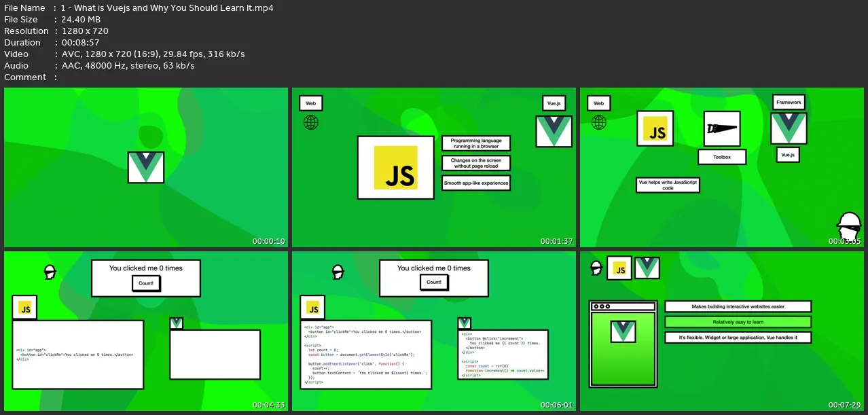The width and height of the screenshot is (868, 415).
Task: Click the head icon in the 00:07:29 frame
Action: 597,268
